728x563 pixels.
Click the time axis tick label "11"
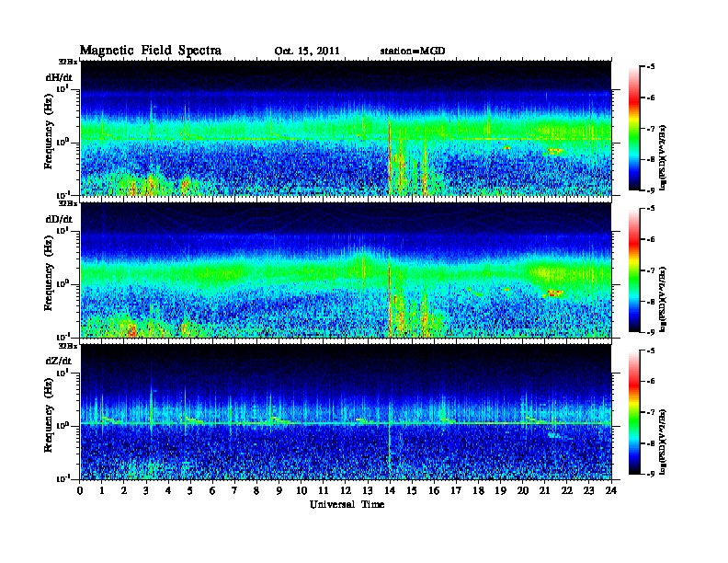point(324,491)
